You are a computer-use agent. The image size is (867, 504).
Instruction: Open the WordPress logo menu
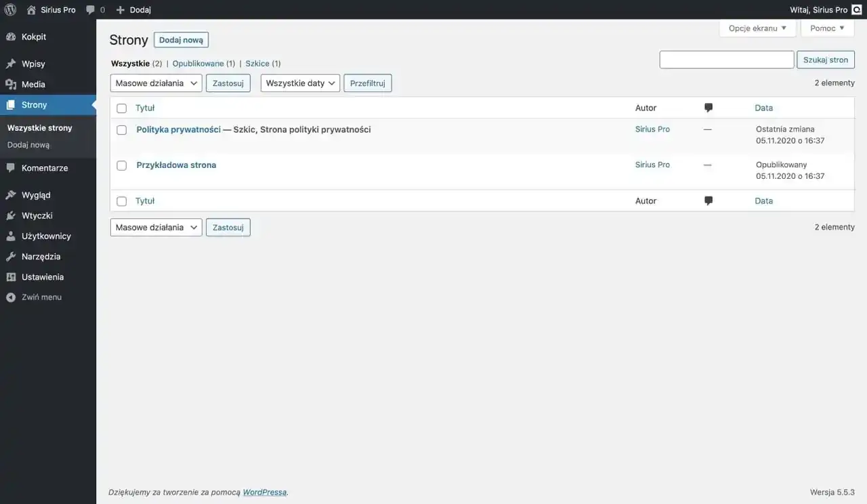point(9,9)
